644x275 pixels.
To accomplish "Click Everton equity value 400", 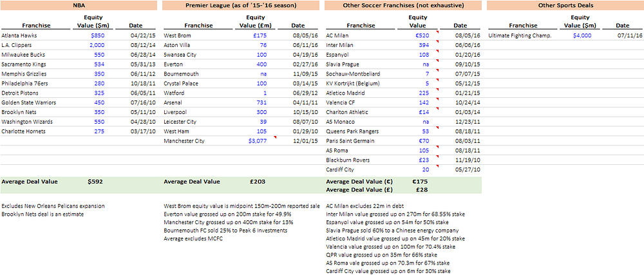I will 262,64.
